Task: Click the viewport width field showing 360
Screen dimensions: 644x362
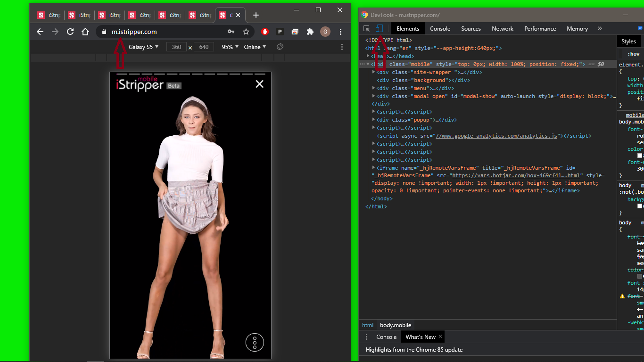Action: click(x=176, y=47)
